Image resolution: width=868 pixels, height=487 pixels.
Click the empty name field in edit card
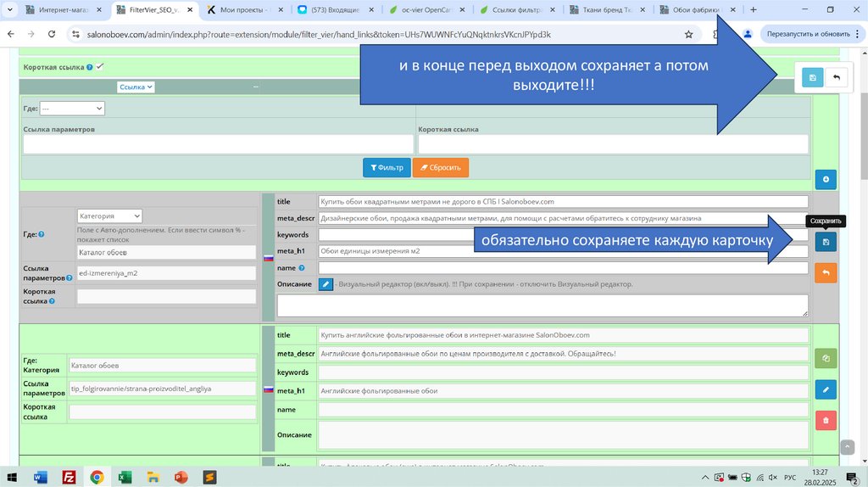563,267
